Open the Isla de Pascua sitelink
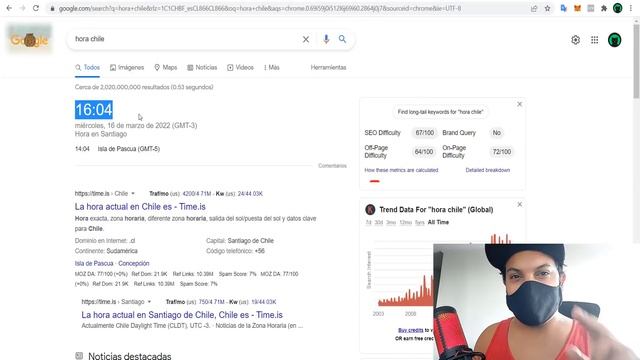Viewport: 640px width, 360px height. [94, 264]
